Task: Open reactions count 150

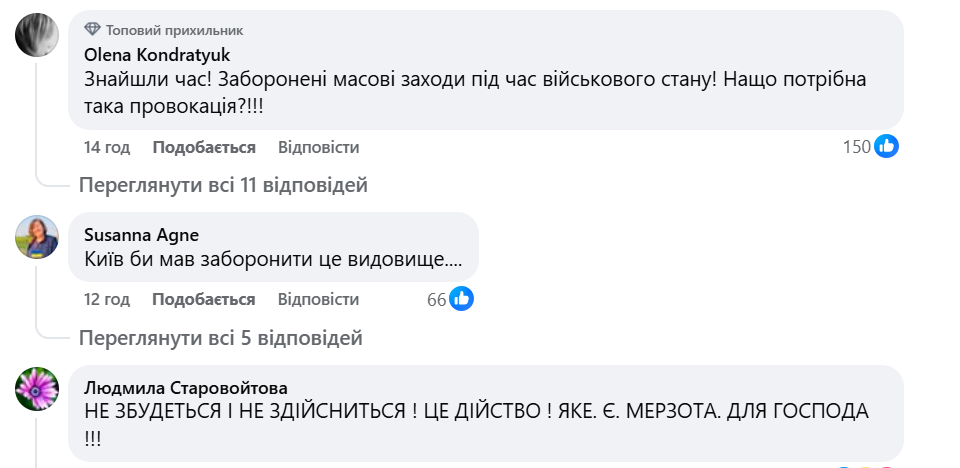Action: tap(857, 147)
